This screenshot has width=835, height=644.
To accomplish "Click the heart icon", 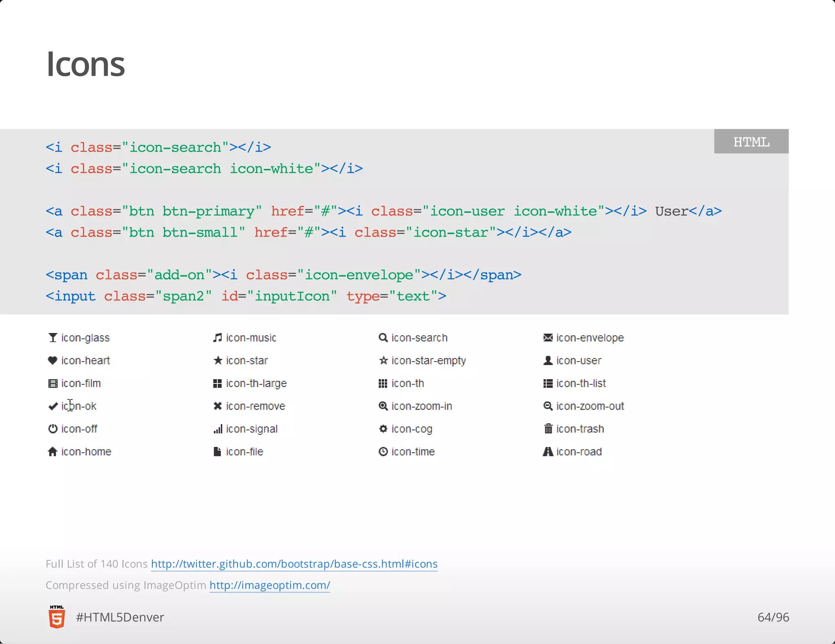I will point(53,361).
